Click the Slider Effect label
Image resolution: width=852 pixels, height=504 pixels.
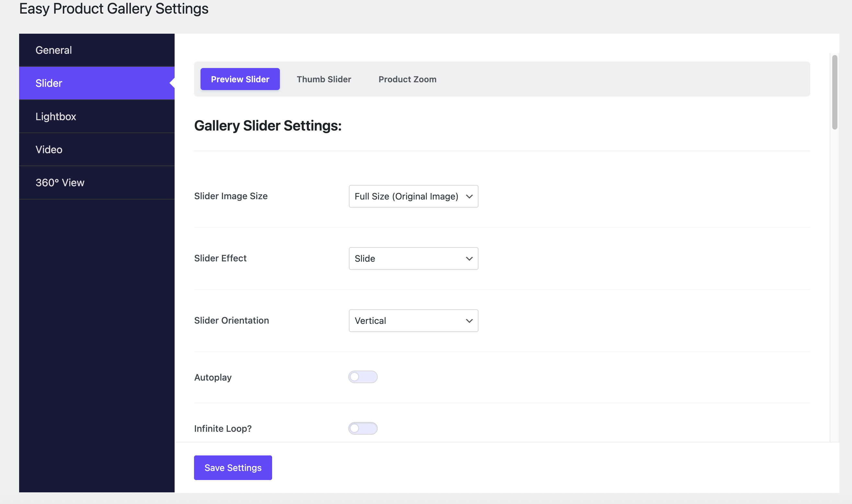220,258
